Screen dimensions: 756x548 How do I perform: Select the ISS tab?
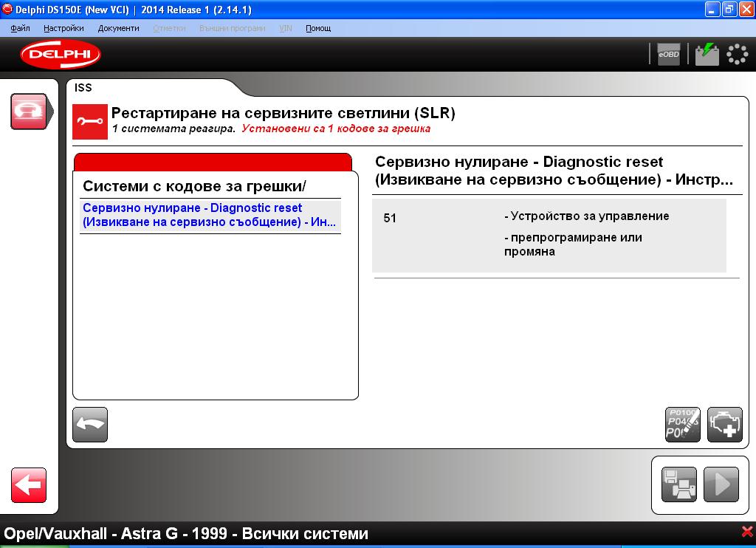83,88
